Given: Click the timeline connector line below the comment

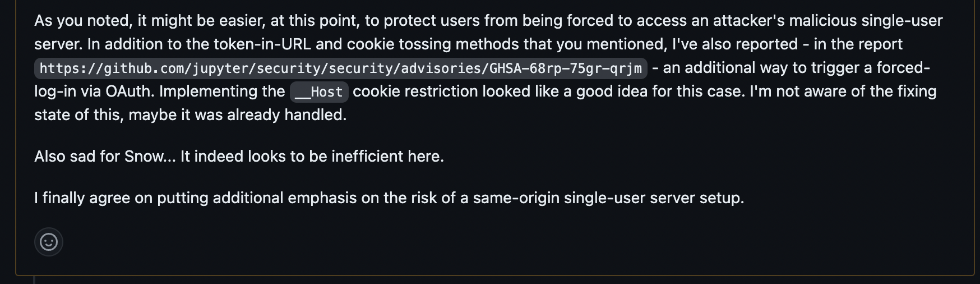Looking at the screenshot, I should coord(35,280).
